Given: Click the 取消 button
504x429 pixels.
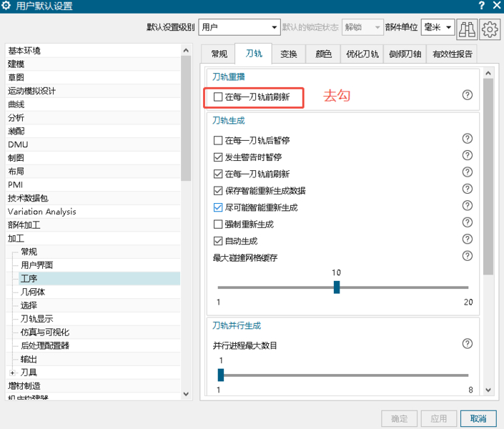Looking at the screenshot, I should [x=478, y=418].
